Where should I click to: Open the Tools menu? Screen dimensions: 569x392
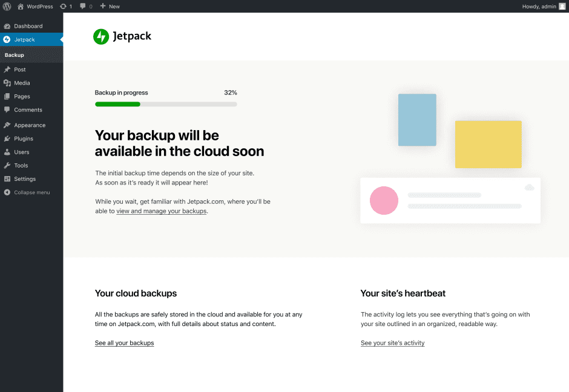(x=31, y=165)
